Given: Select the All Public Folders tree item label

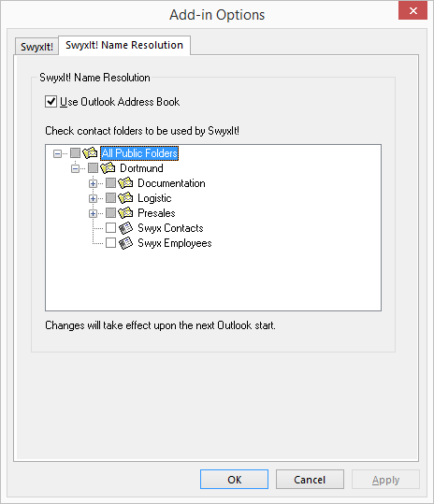Looking at the screenshot, I should point(139,153).
